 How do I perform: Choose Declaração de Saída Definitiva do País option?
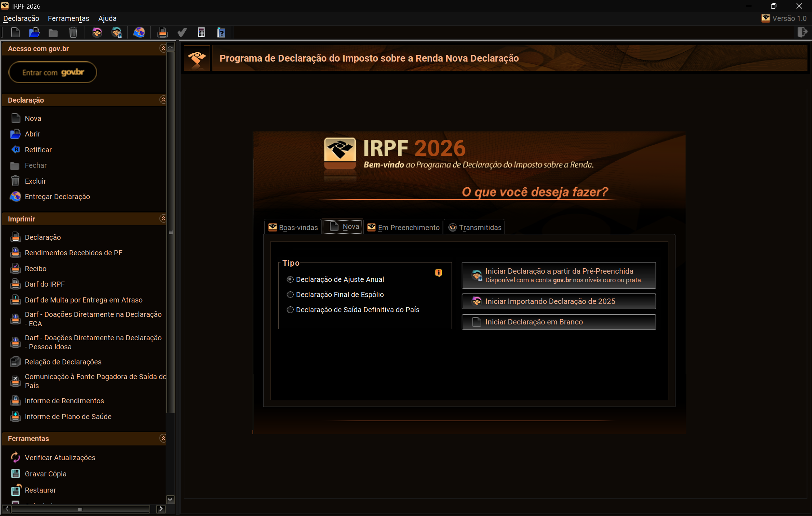(290, 310)
